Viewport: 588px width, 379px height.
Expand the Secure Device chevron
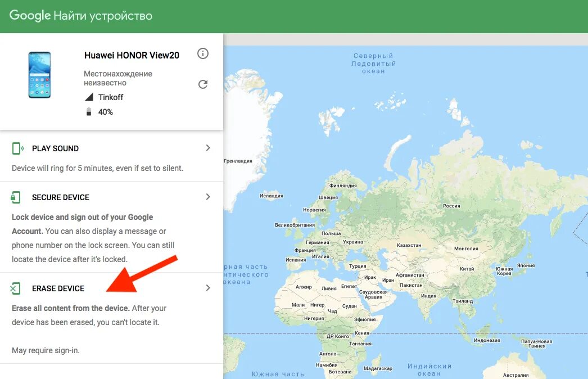tap(208, 197)
